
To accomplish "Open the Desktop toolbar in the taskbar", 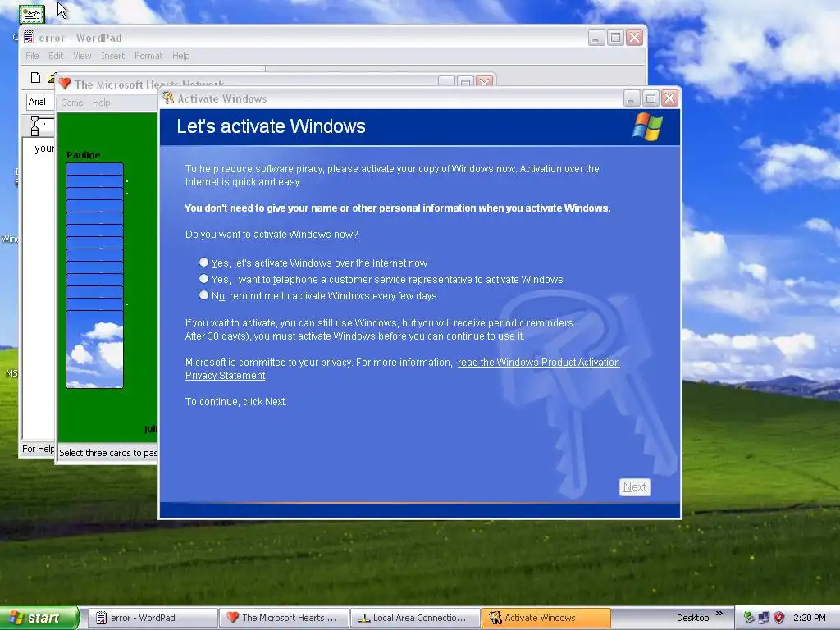I will tap(692, 618).
